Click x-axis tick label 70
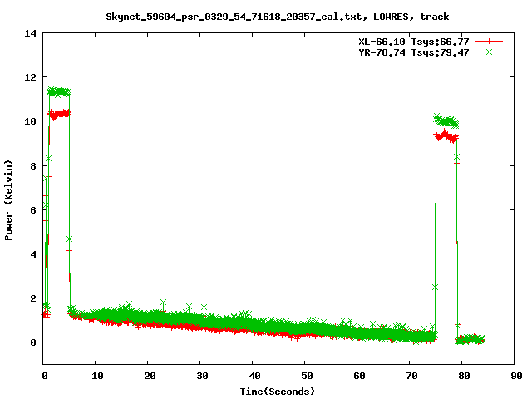 tap(411, 376)
